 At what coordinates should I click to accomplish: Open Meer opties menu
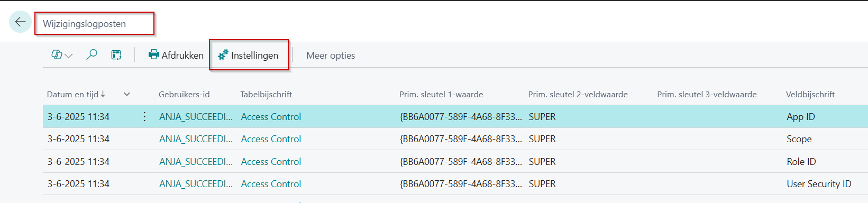(x=331, y=56)
